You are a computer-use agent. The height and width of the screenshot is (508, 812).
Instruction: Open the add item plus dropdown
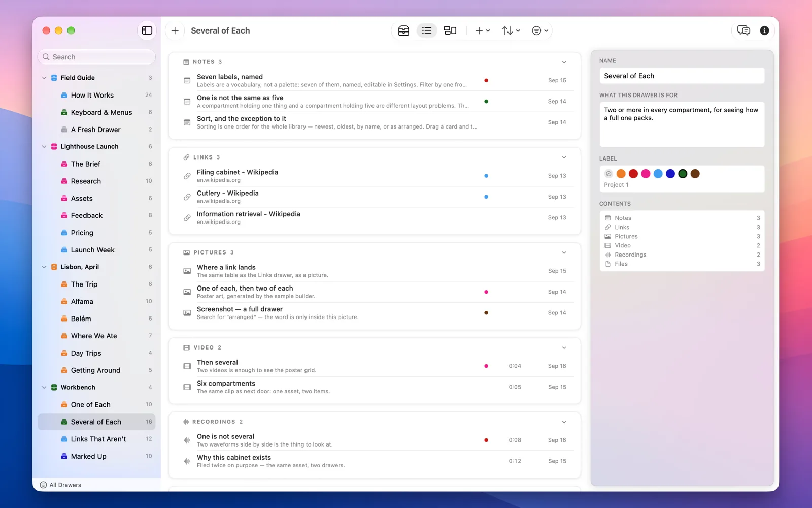[482, 30]
